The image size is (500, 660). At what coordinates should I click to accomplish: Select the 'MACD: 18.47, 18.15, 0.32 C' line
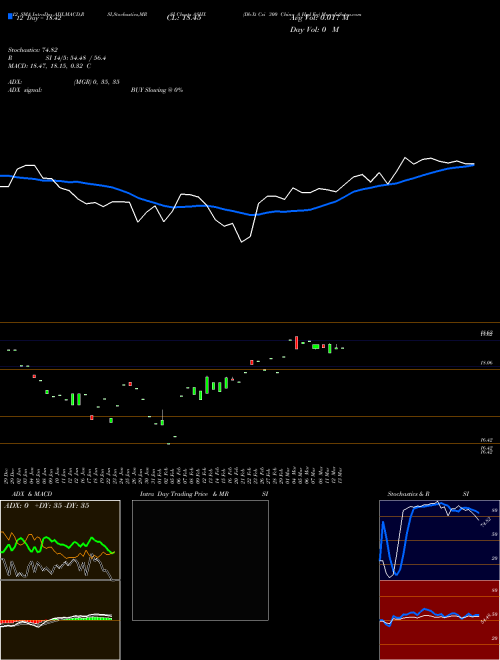(50, 66)
